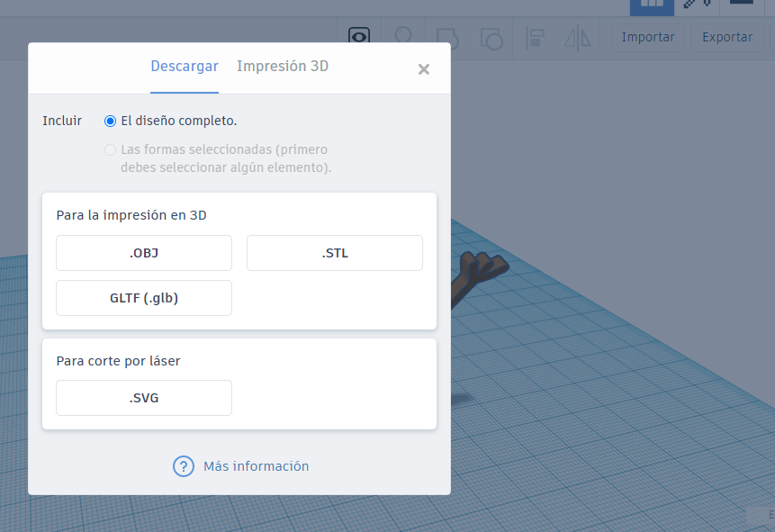The height and width of the screenshot is (532, 775).
Task: Open the Impresión 3D tab
Action: click(x=283, y=67)
